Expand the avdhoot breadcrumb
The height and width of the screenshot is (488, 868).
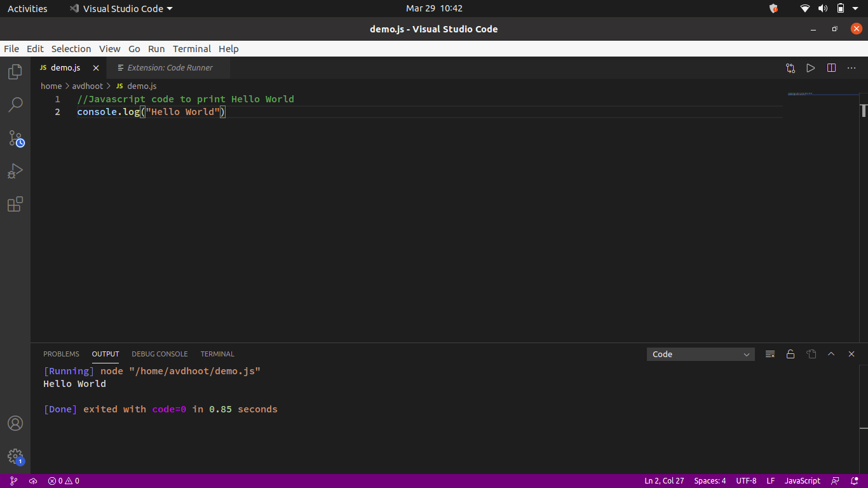click(x=88, y=86)
